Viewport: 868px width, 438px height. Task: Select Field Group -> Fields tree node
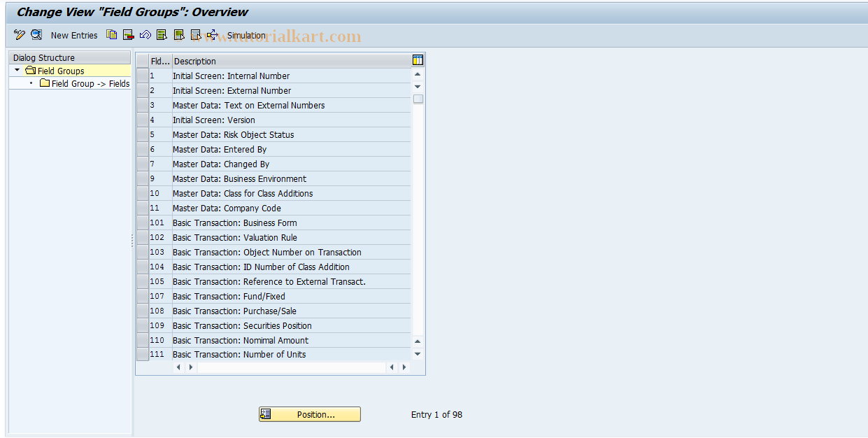point(90,83)
